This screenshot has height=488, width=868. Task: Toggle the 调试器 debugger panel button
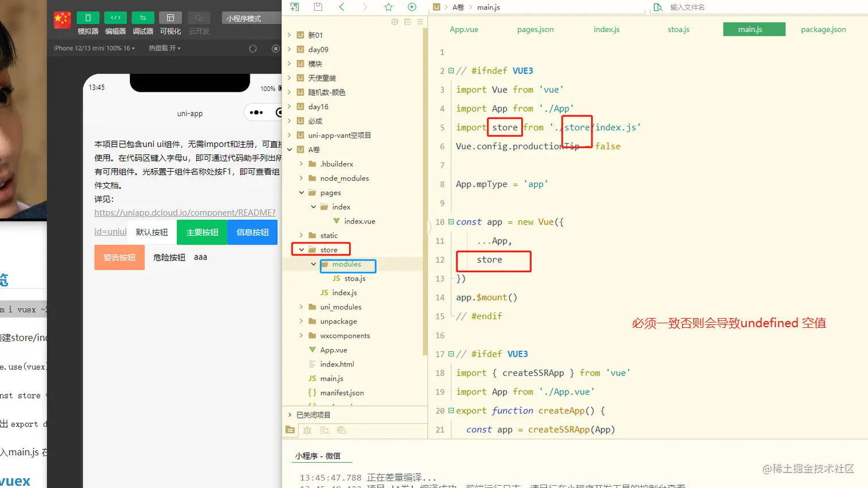coord(143,18)
